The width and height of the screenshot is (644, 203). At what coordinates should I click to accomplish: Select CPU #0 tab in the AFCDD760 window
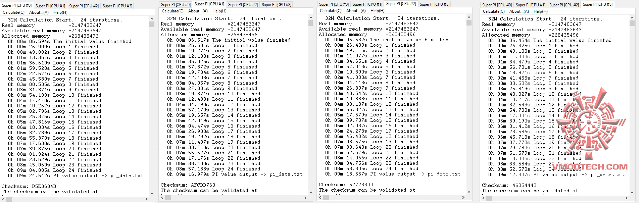click(x=176, y=5)
